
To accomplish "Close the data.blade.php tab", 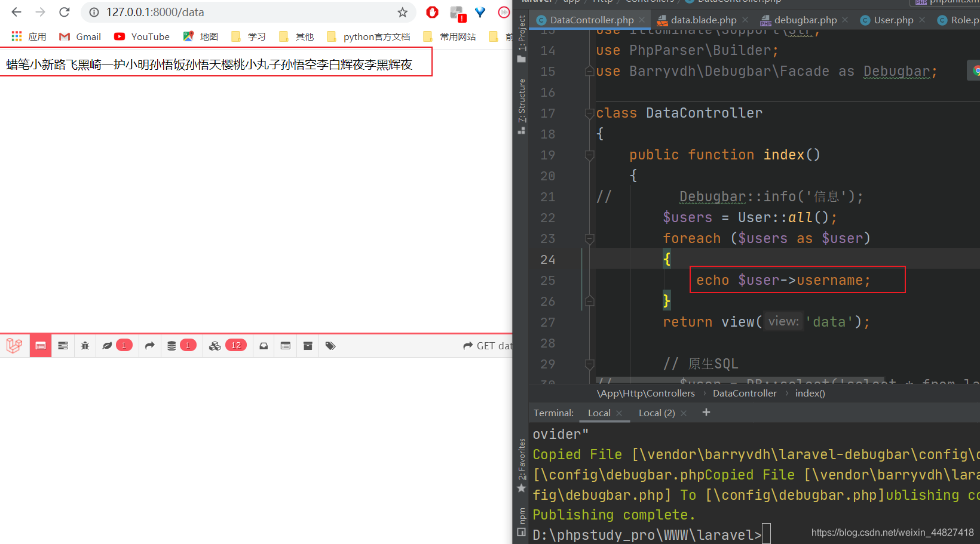I will 745,20.
